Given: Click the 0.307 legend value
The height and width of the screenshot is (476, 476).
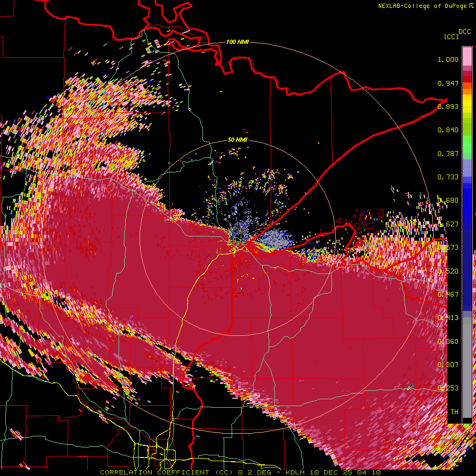Looking at the screenshot, I should (448, 365).
